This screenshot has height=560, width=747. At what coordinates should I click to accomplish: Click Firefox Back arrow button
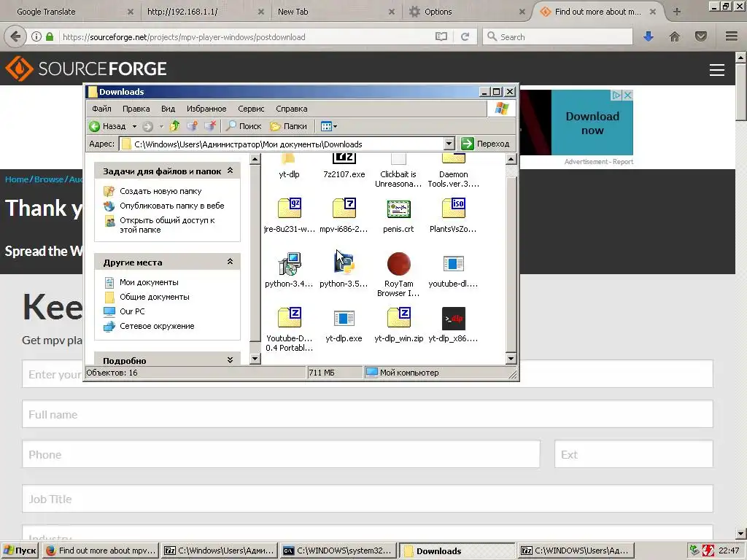[x=16, y=36]
